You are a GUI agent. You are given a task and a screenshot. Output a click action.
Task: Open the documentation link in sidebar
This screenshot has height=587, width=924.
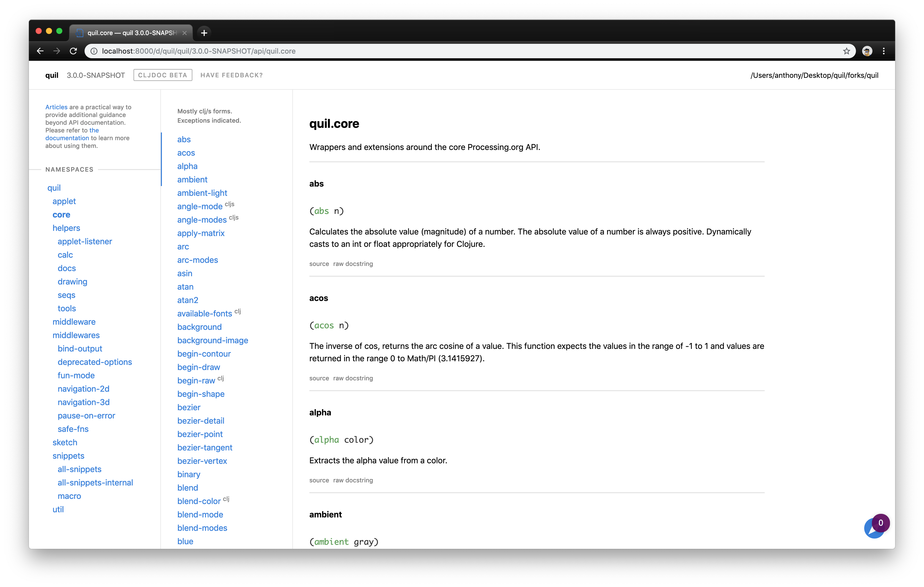tap(67, 138)
